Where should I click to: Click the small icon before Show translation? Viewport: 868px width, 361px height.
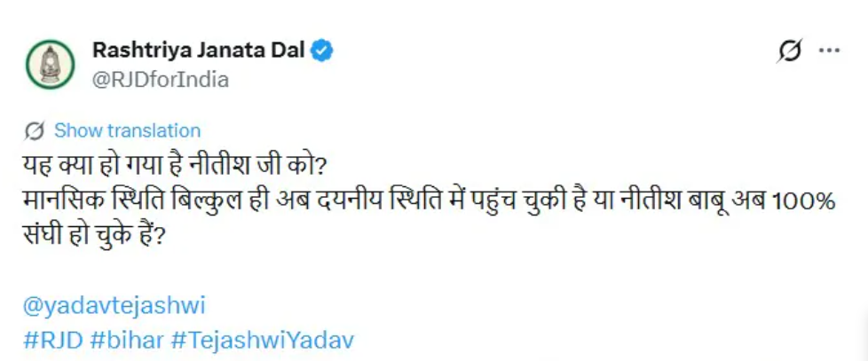[36, 130]
